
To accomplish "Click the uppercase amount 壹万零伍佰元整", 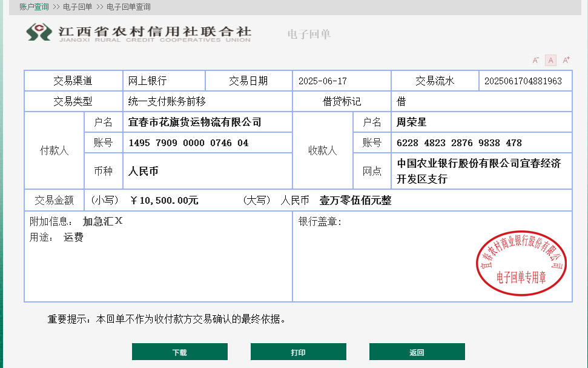I will (x=355, y=200).
